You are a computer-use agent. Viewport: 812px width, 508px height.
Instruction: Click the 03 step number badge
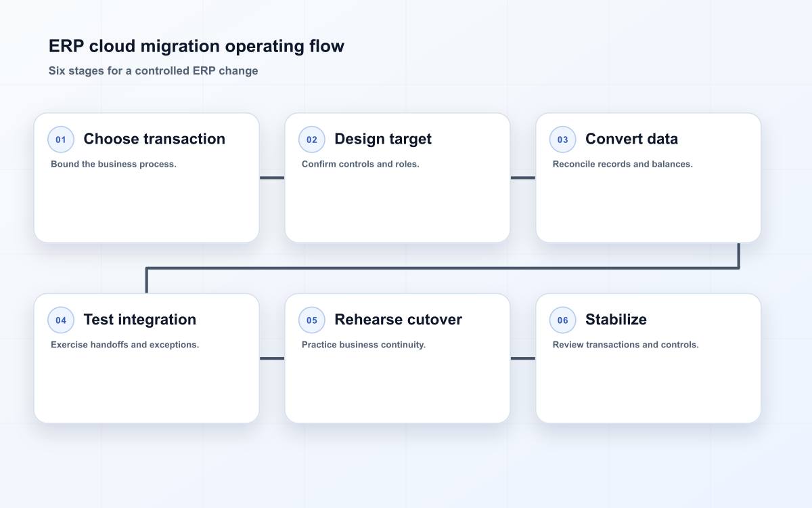[563, 140]
